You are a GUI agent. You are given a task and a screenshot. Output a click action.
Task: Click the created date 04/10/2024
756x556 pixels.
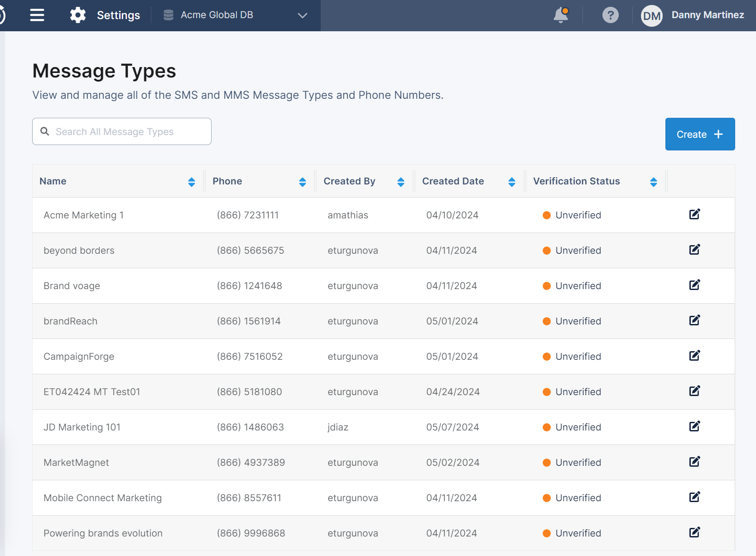coord(452,215)
